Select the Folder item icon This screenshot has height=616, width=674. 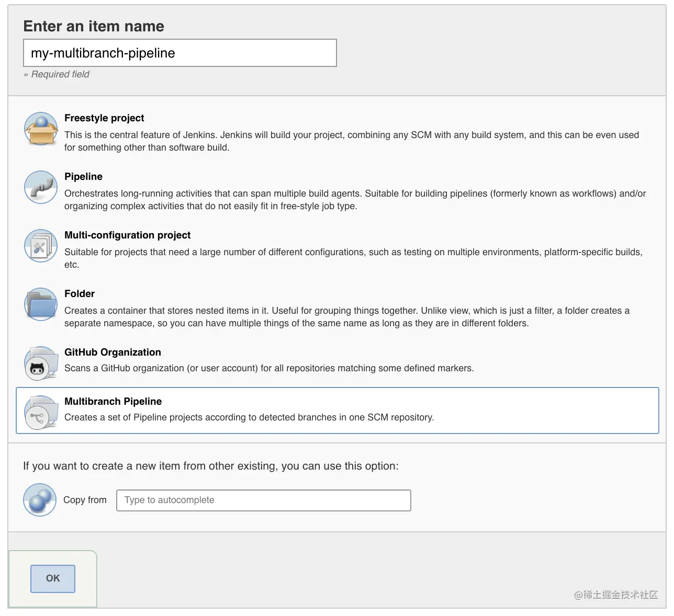pos(41,304)
